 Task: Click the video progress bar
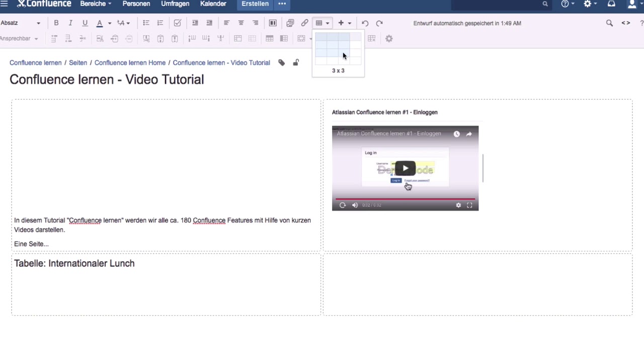405,199
